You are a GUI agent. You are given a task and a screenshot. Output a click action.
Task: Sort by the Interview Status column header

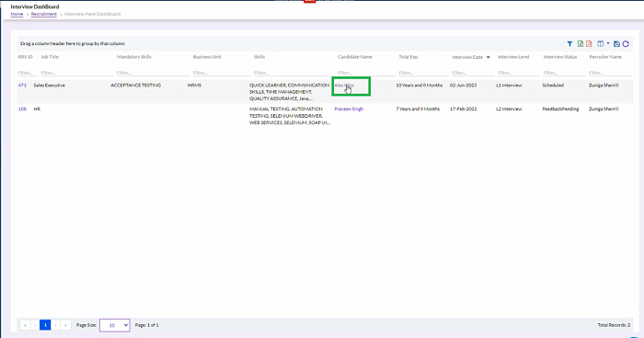[x=560, y=57]
